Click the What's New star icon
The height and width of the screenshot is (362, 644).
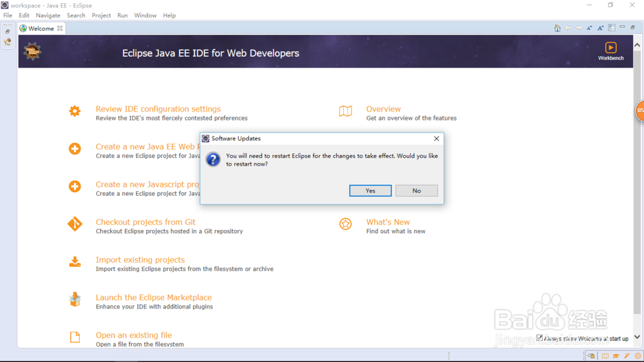[x=345, y=224]
